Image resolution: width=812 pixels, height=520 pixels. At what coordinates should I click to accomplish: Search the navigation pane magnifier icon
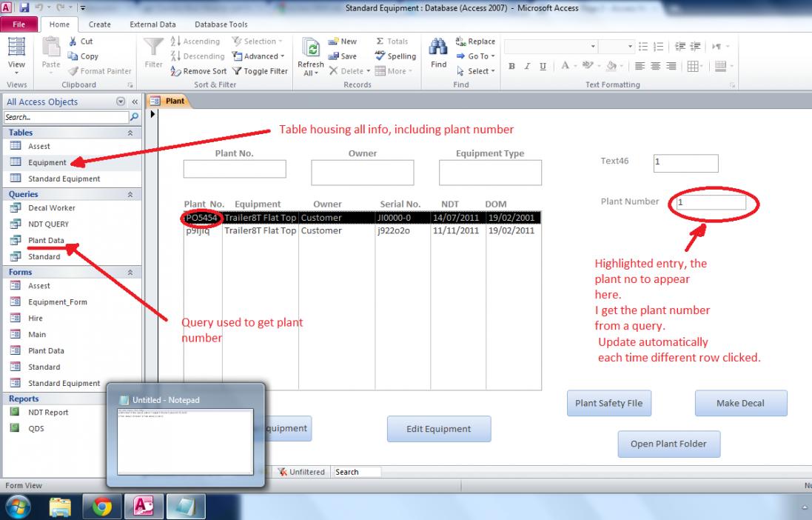coord(134,117)
